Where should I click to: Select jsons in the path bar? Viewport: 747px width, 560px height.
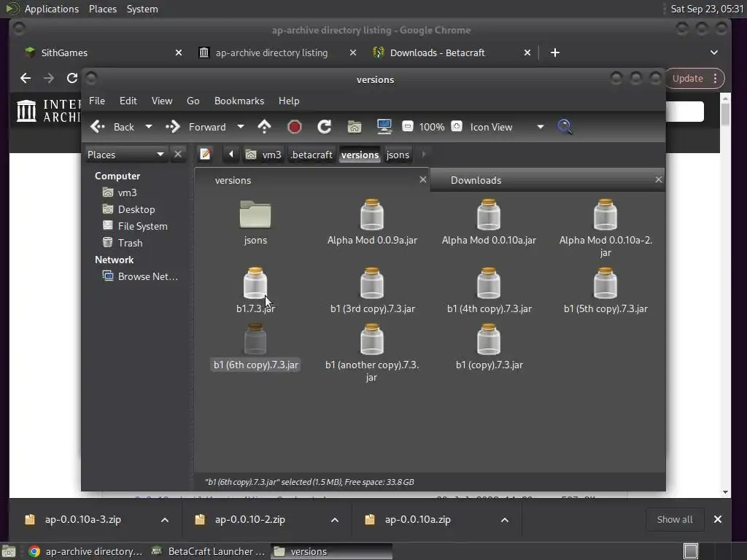(398, 155)
